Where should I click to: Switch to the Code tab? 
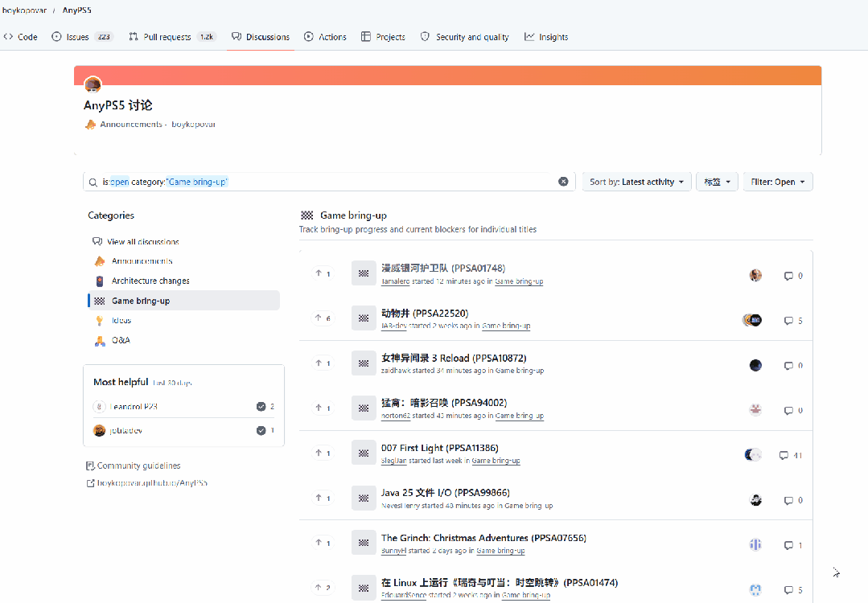[21, 37]
